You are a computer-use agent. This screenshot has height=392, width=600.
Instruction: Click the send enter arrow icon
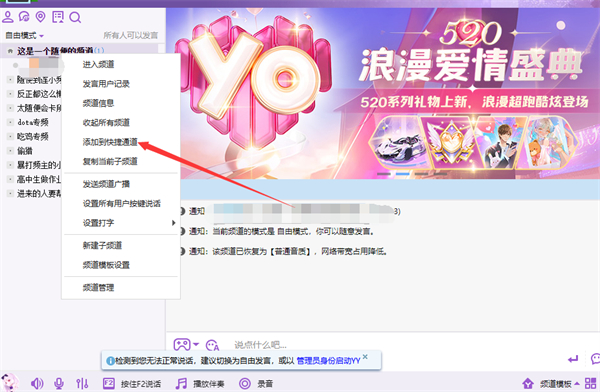tap(573, 359)
